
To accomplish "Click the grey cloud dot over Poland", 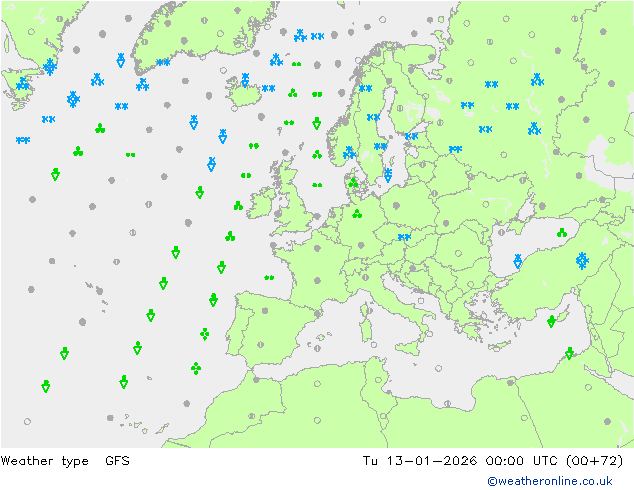I will 396,205.
